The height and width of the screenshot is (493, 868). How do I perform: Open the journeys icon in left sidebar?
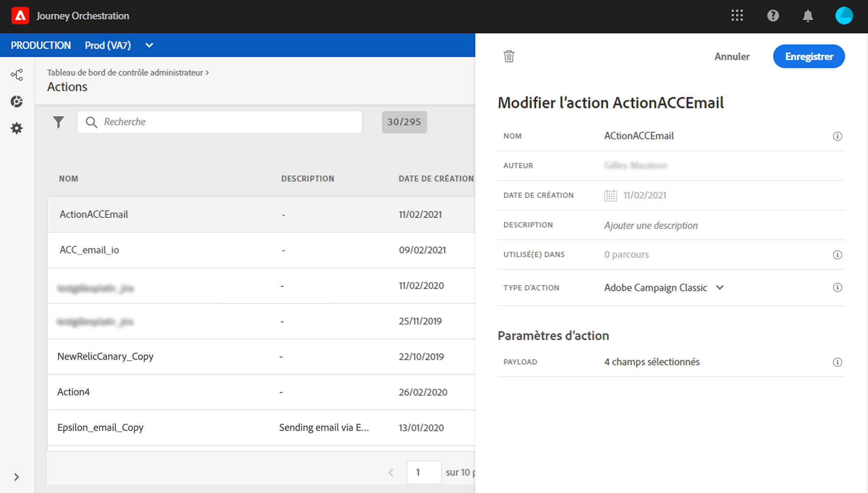pyautogui.click(x=17, y=75)
